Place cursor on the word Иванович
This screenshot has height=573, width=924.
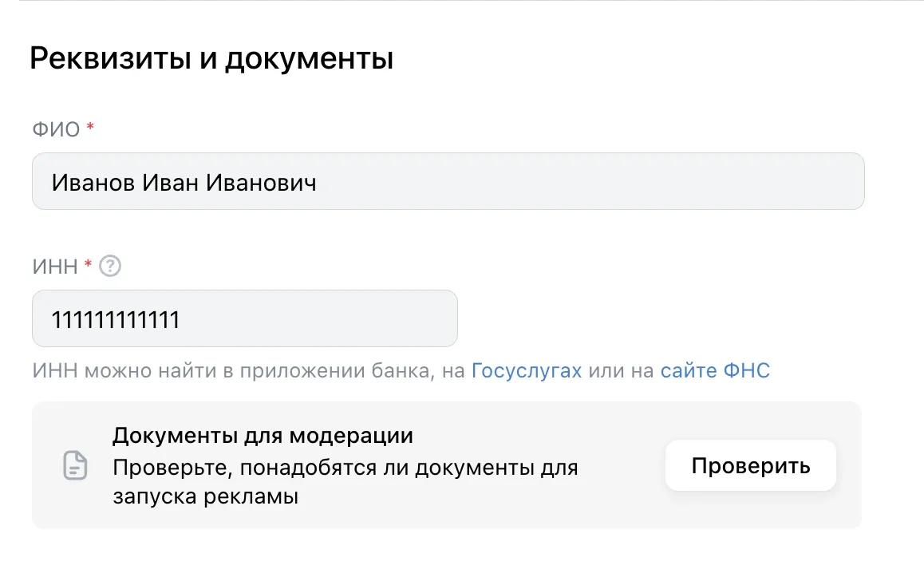click(261, 183)
